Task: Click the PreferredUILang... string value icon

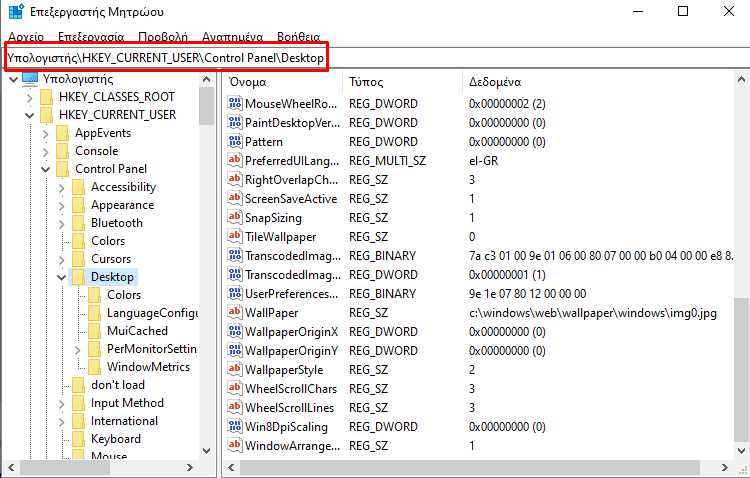Action: tap(234, 160)
